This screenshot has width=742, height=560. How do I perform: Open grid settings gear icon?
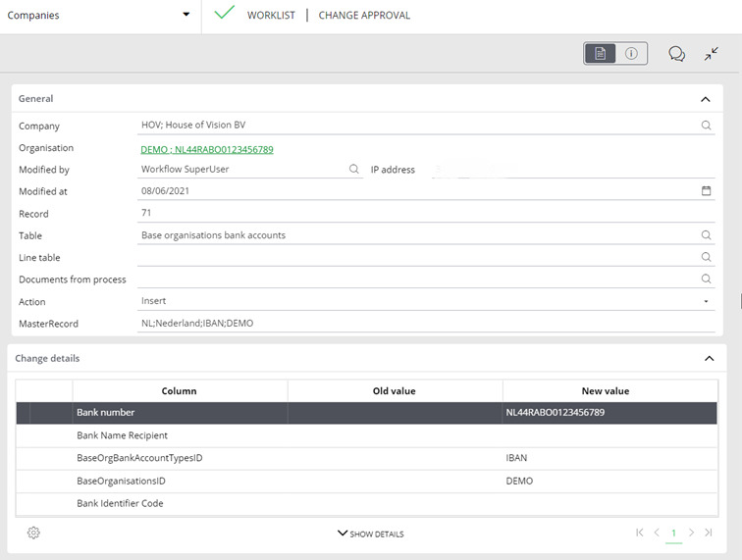33,533
